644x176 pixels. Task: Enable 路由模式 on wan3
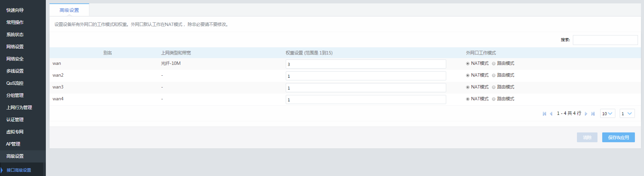pyautogui.click(x=494, y=87)
